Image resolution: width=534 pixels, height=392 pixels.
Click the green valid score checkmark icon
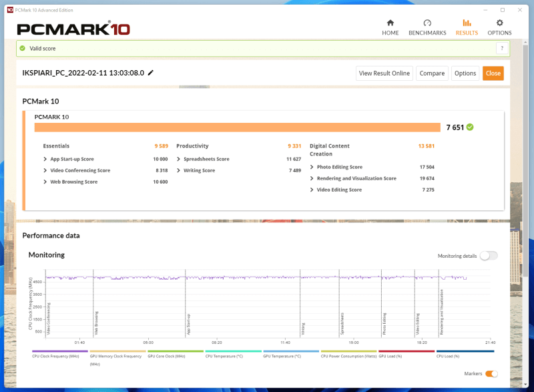(22, 48)
